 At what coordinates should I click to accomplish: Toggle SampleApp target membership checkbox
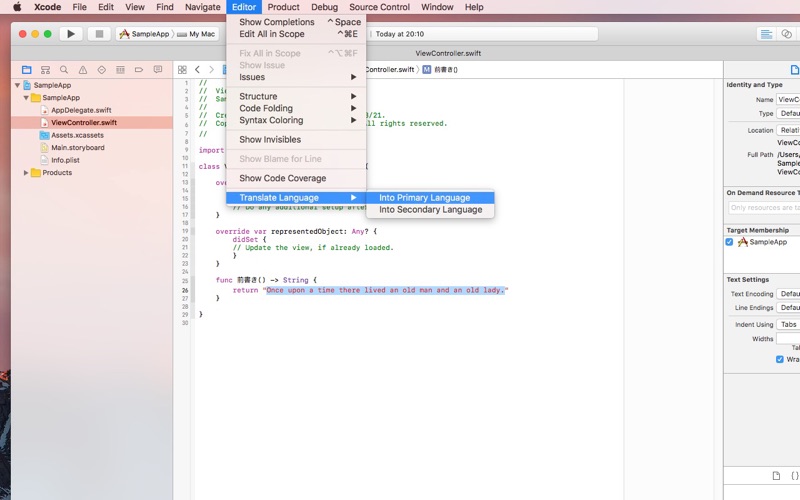pyautogui.click(x=729, y=242)
